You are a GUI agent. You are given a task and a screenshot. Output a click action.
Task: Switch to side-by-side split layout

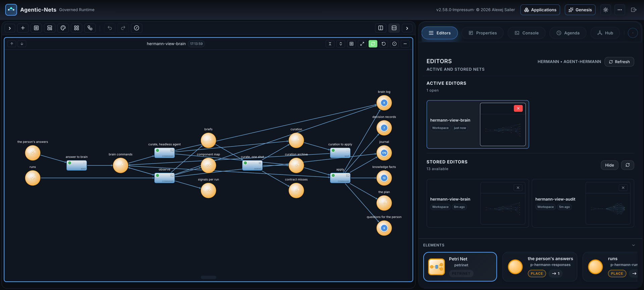[381, 28]
